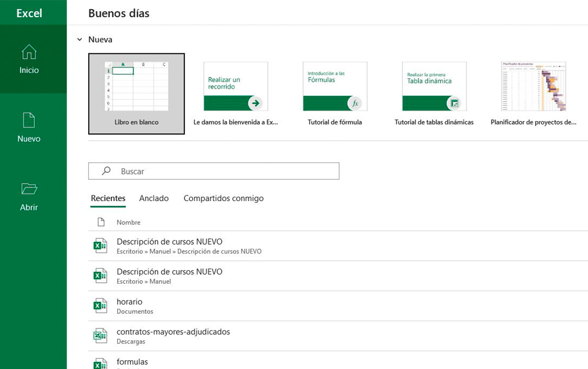
Task: Create a Libro en blanco workbook
Action: click(136, 93)
